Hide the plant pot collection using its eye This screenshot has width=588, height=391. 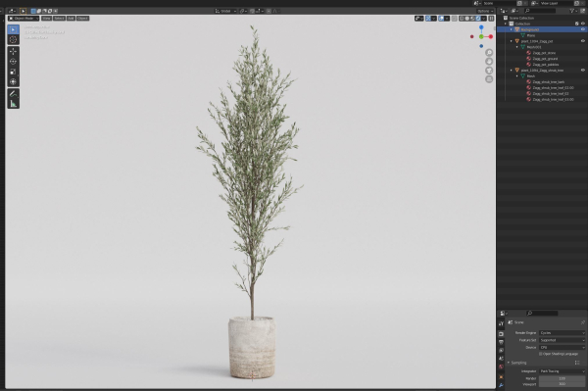tap(583, 41)
